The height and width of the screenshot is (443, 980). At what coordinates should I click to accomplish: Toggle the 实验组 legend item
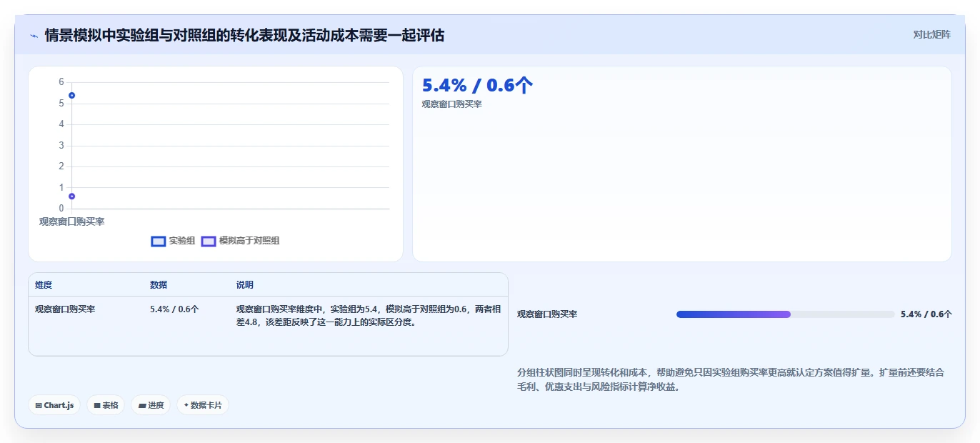(x=173, y=241)
